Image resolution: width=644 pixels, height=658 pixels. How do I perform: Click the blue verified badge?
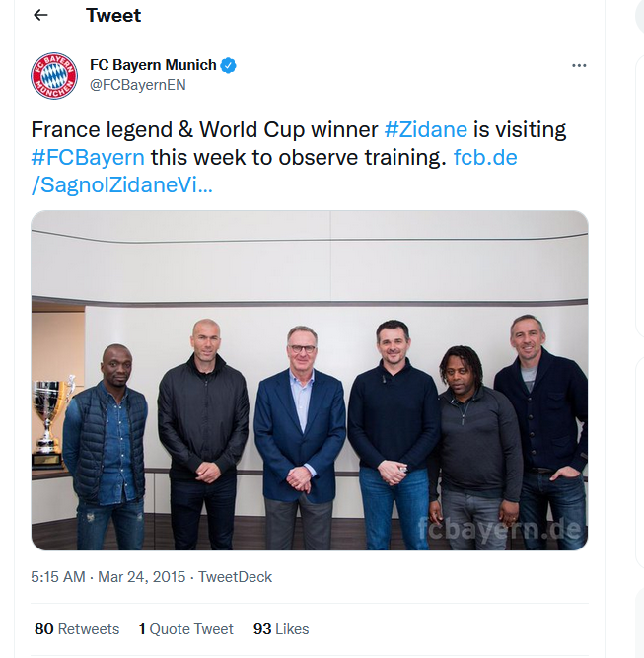pyautogui.click(x=229, y=65)
